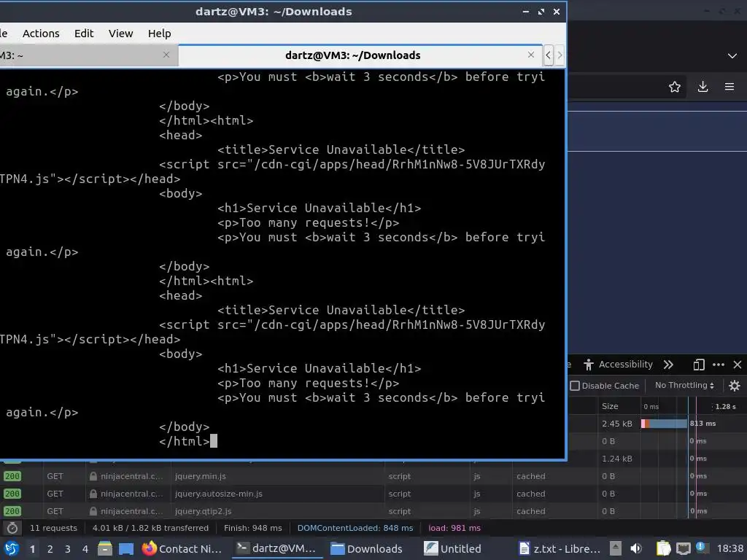This screenshot has width=747, height=560.
Task: Switch to workspace 1
Action: [x=32, y=549]
